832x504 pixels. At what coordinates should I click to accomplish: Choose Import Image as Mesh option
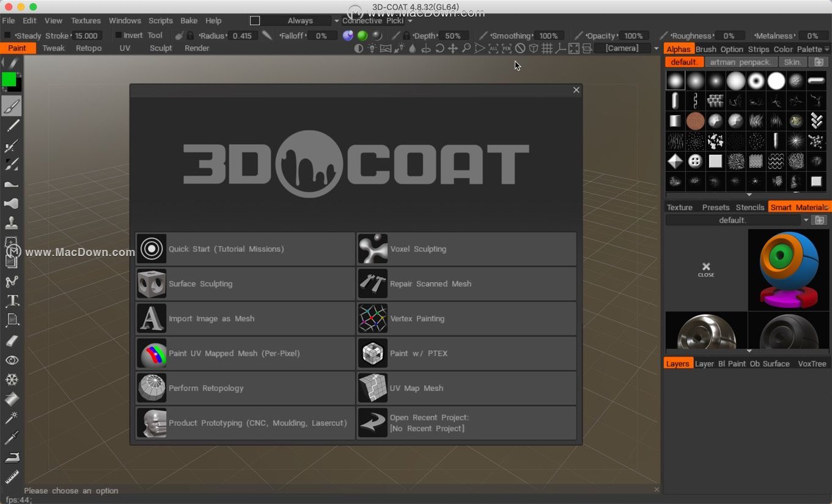point(245,318)
